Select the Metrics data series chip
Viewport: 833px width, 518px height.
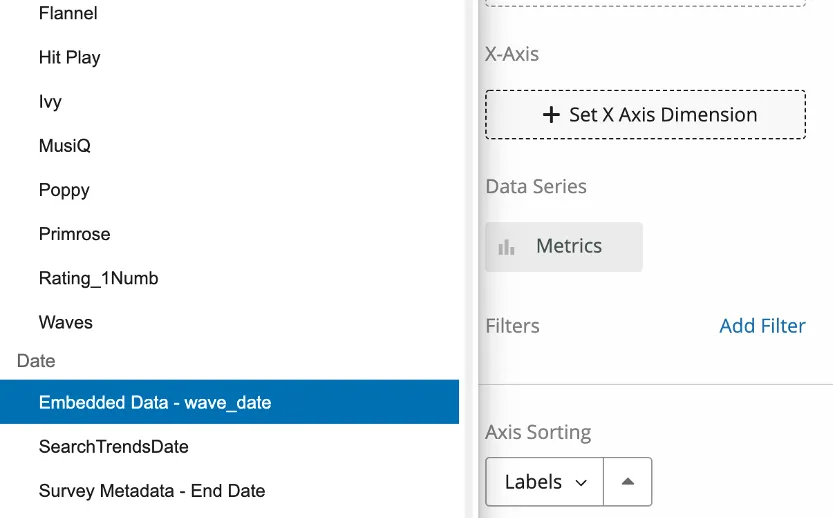[564, 247]
